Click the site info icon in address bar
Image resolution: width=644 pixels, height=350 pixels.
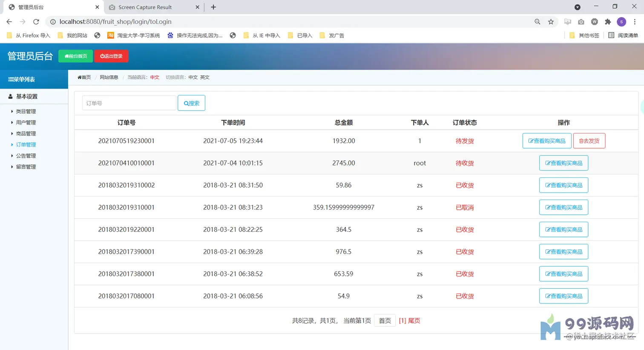[x=53, y=22]
